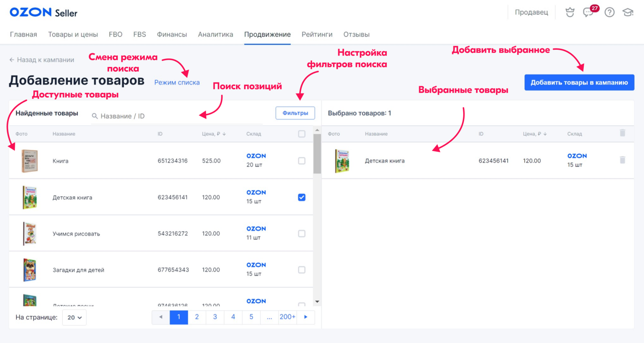Switch to FBO tab

[115, 34]
